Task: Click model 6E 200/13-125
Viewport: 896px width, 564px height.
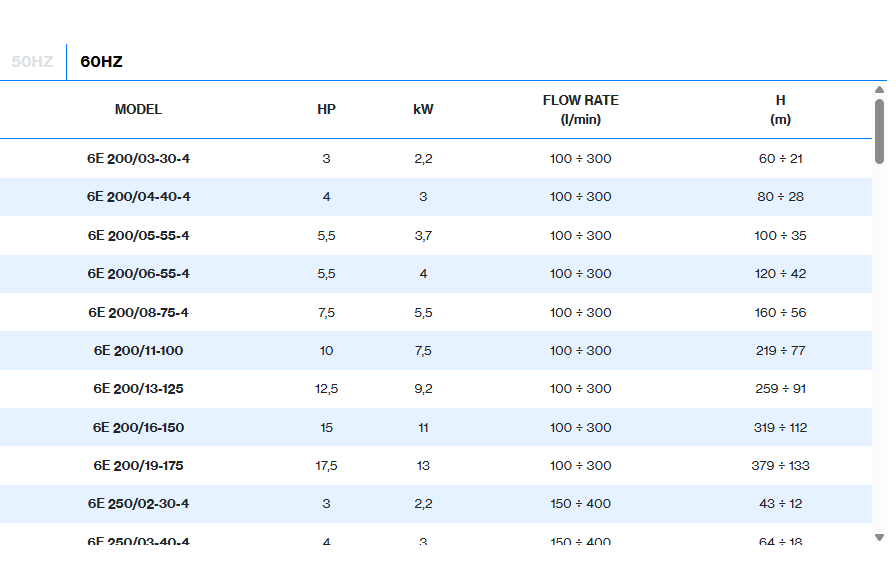Action: pyautogui.click(x=138, y=389)
